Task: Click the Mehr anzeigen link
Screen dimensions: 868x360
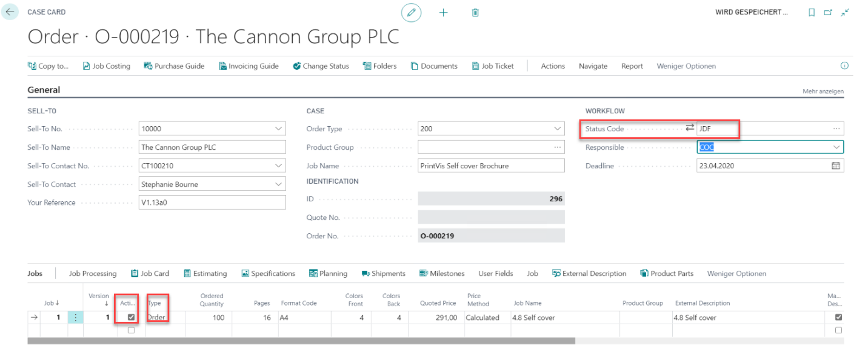Action: 823,91
